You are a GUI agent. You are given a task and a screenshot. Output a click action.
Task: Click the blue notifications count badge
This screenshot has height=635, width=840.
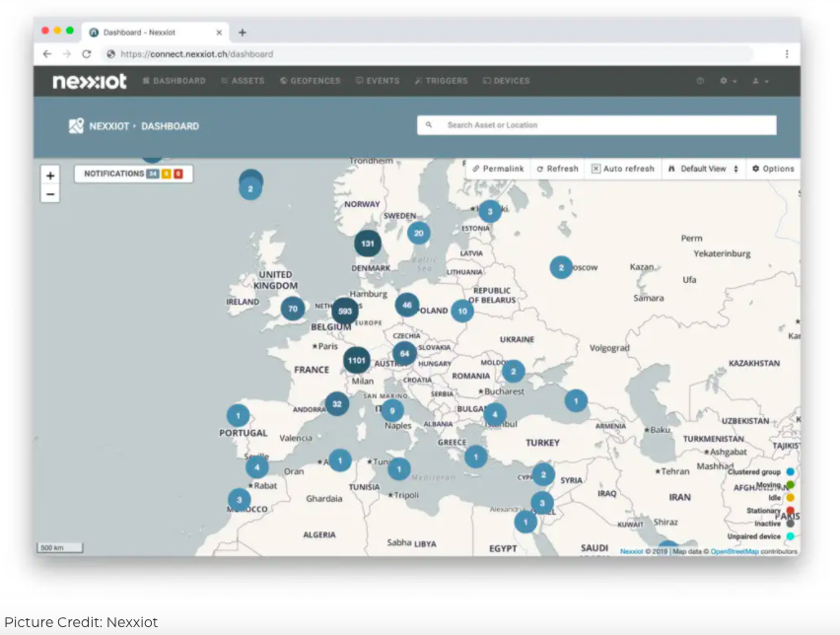pyautogui.click(x=153, y=174)
